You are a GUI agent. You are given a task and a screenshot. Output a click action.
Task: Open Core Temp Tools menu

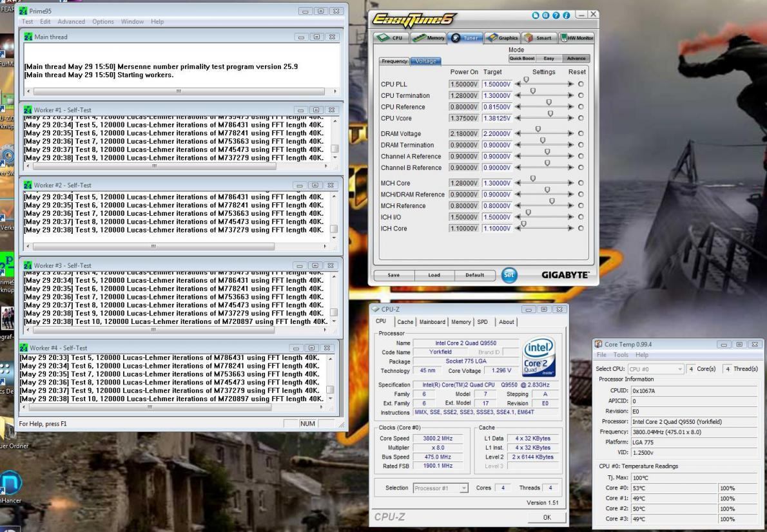[620, 355]
